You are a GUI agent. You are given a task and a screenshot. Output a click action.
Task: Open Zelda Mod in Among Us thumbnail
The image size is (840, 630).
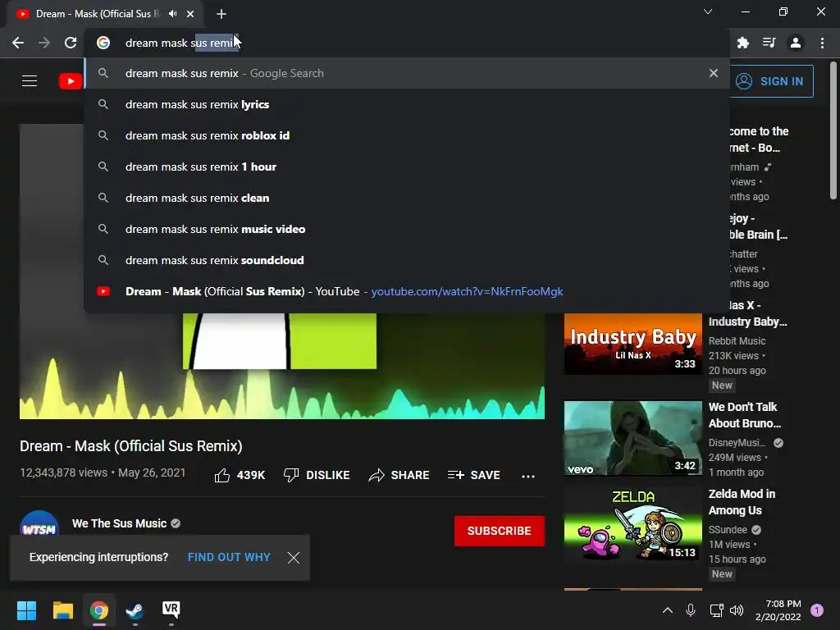tap(632, 525)
